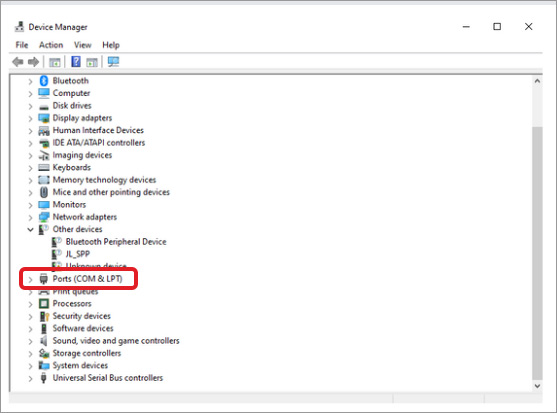Expand the Universal Serial Bus controllers chevron
The width and height of the screenshot is (557, 413).
30,379
